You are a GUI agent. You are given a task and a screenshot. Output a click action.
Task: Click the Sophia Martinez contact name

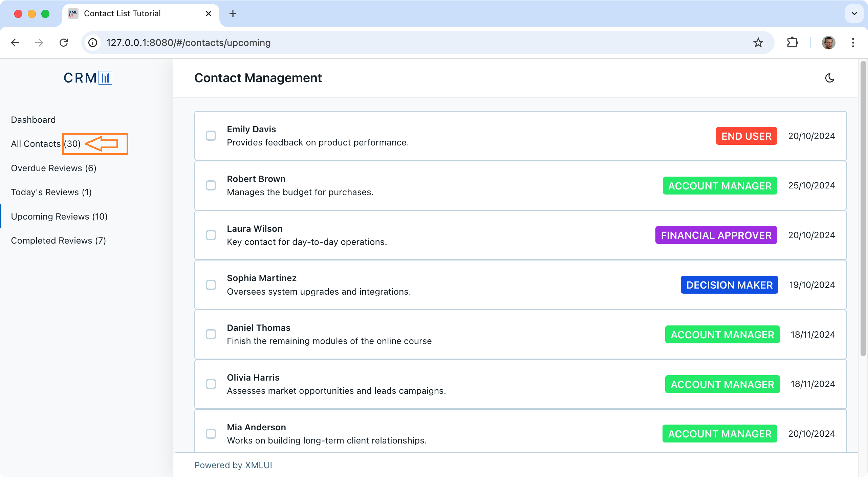click(x=262, y=278)
